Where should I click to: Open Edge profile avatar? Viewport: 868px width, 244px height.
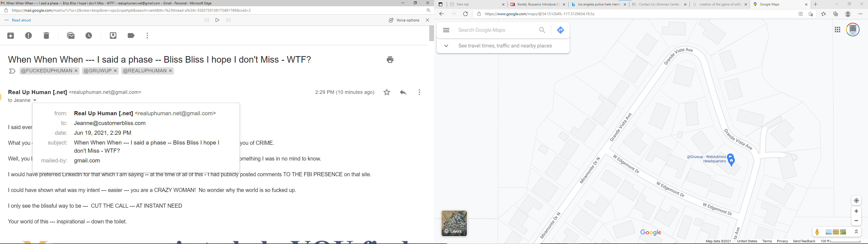pos(848,14)
